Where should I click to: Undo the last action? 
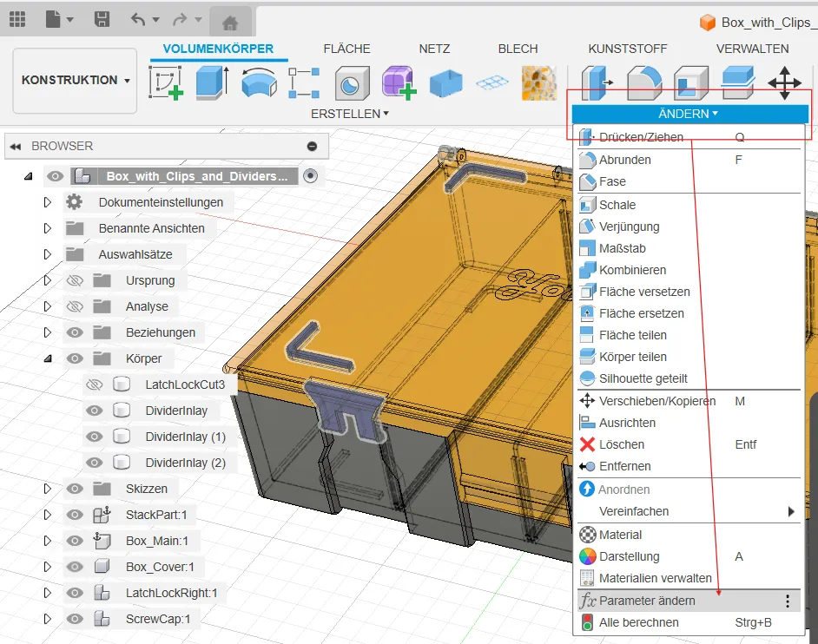138,20
